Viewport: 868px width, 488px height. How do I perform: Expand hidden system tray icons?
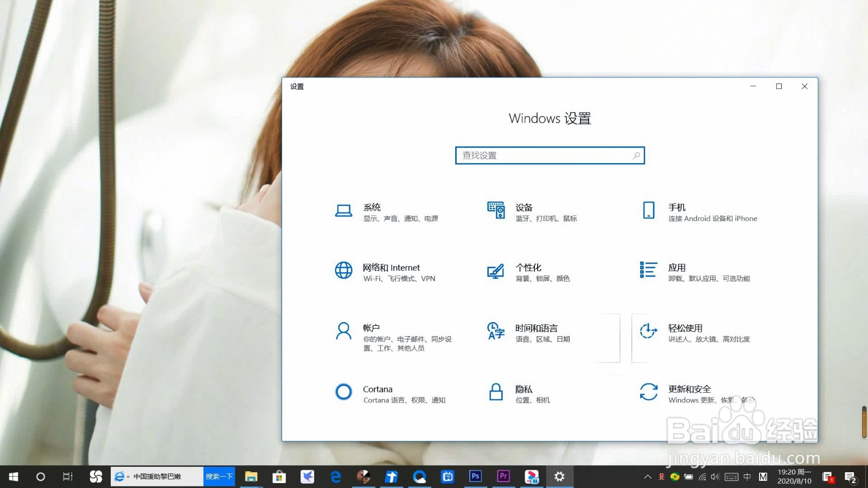647,477
